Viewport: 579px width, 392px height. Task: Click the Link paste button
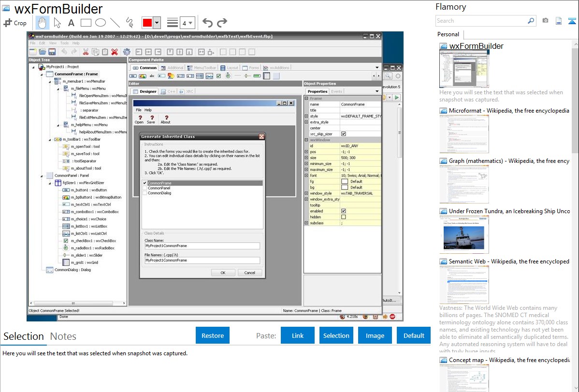click(x=298, y=335)
